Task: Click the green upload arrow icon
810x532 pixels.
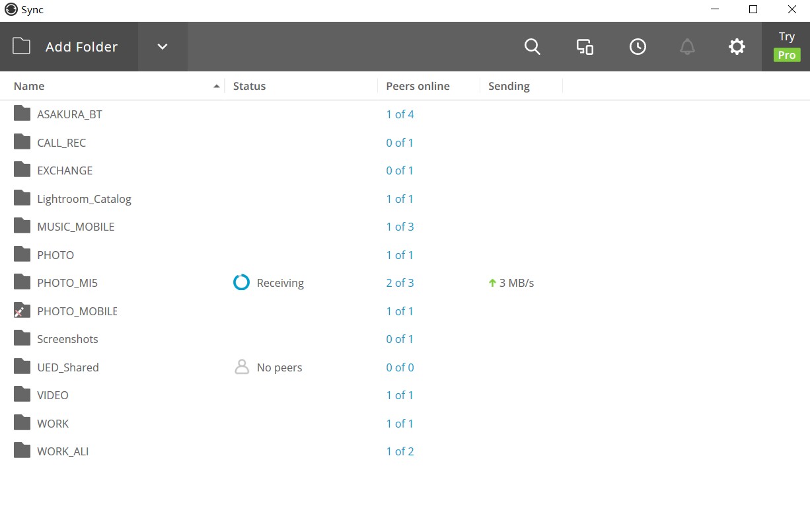Action: (492, 283)
